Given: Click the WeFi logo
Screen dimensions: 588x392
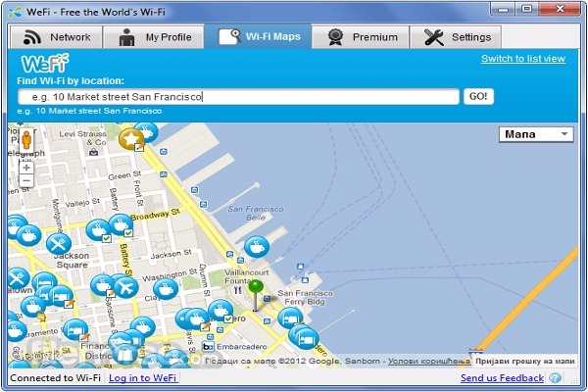Looking at the screenshot, I should tap(45, 63).
